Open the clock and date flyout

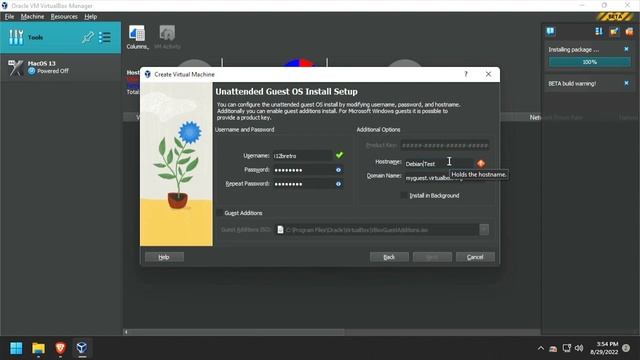pyautogui.click(x=604, y=348)
